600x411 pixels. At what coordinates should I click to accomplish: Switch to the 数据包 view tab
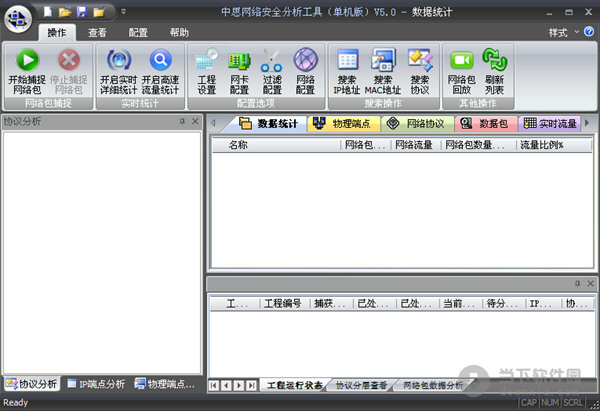[486, 124]
